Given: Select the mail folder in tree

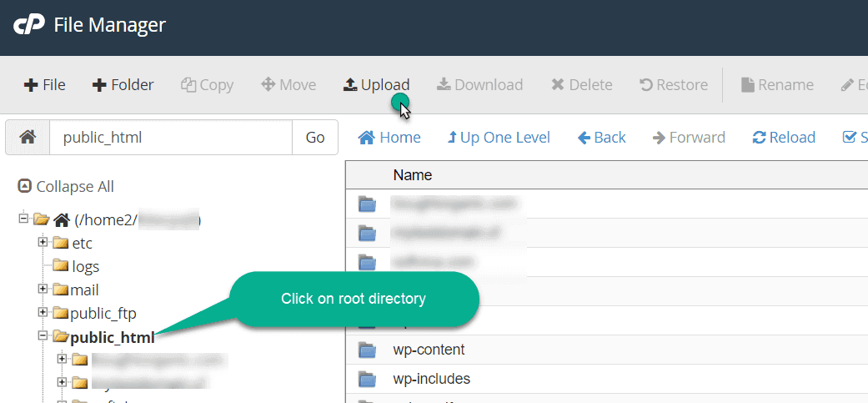Looking at the screenshot, I should tap(76, 290).
